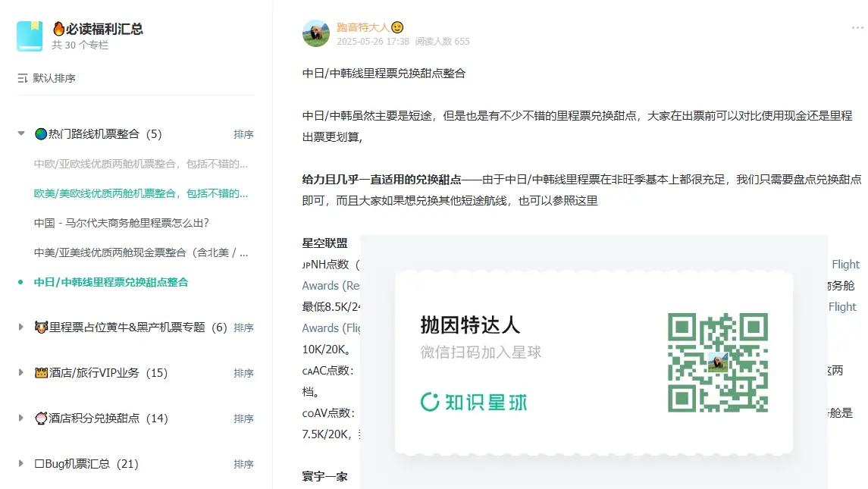The height and width of the screenshot is (489, 868).
Task: Expand the Bug机票汇总 section
Action: coord(21,463)
